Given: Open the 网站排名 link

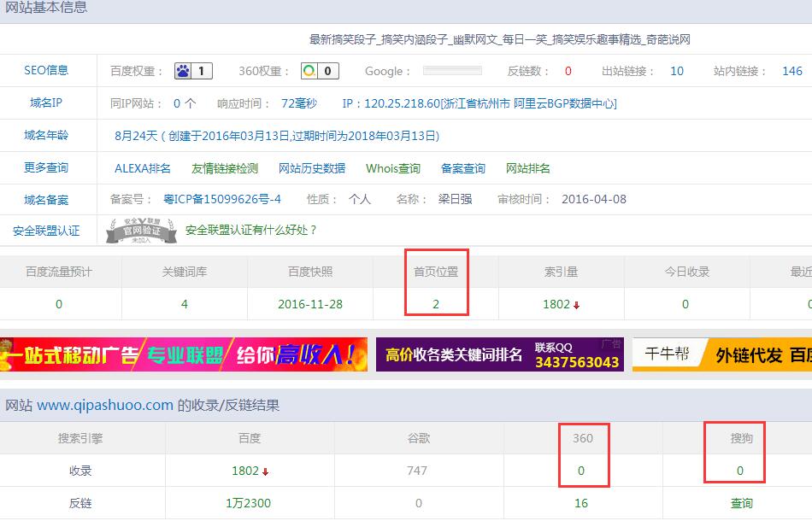Looking at the screenshot, I should [x=527, y=168].
